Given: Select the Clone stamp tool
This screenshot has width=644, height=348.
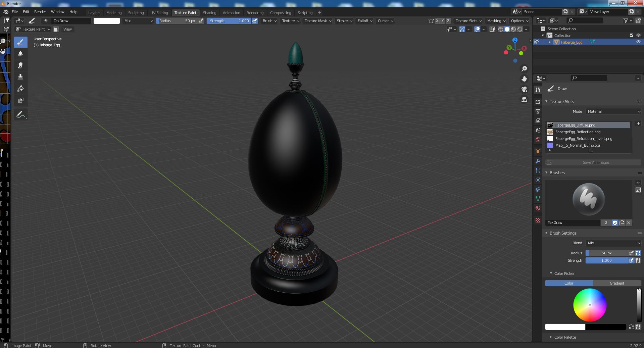Looking at the screenshot, I should (20, 77).
